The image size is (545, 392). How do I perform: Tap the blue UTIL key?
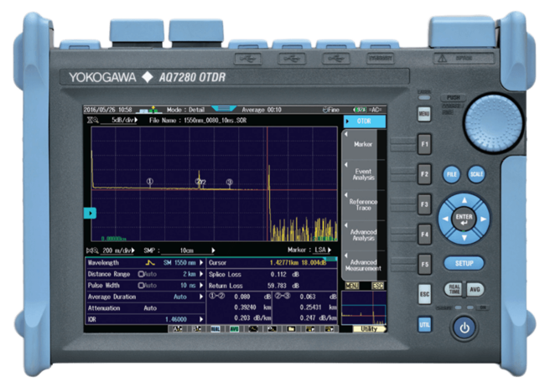click(x=424, y=325)
